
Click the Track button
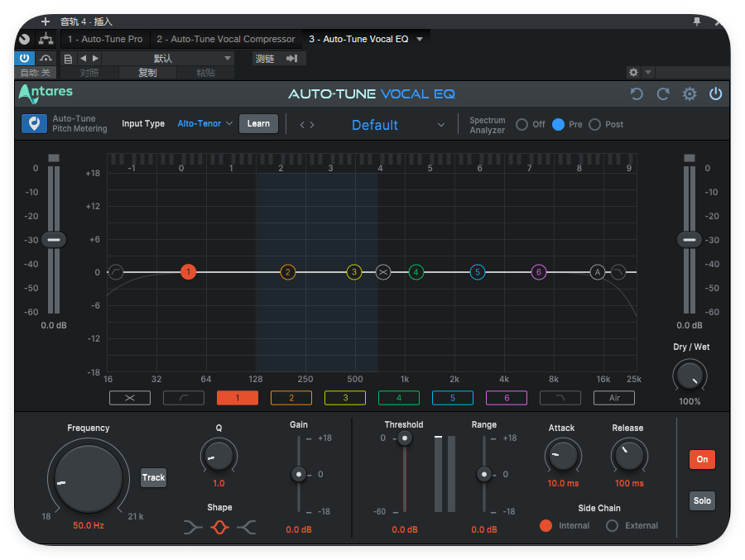153,477
